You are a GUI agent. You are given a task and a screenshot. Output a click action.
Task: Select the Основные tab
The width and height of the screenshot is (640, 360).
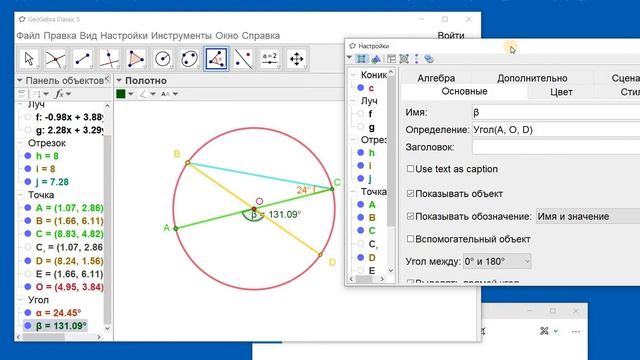(464, 91)
